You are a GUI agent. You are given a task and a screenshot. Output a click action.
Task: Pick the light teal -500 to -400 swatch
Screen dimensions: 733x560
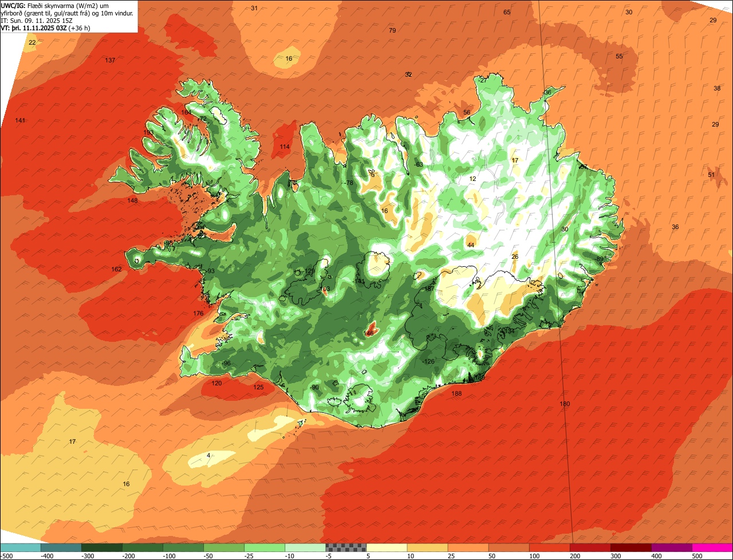point(20,547)
